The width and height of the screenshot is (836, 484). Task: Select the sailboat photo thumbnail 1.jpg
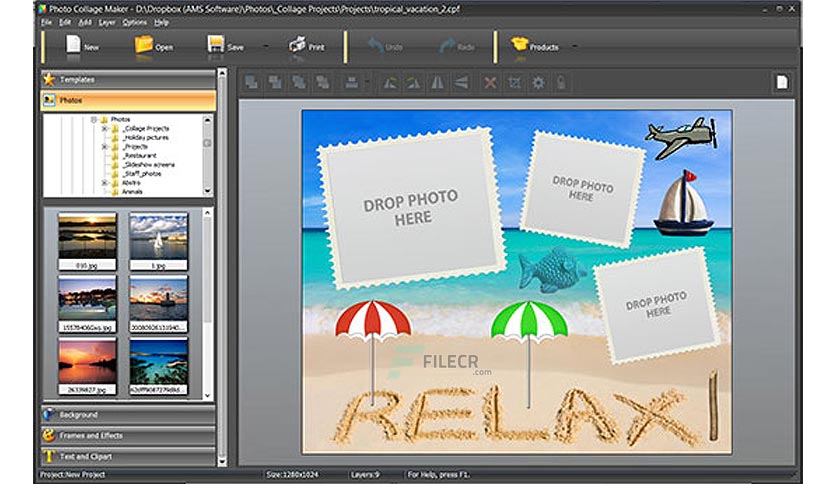[x=158, y=241]
